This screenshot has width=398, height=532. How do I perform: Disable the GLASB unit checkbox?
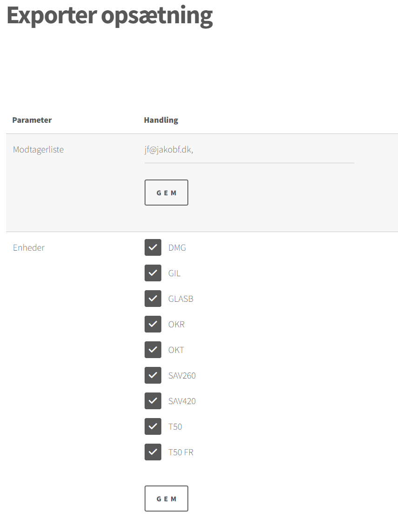(x=153, y=299)
